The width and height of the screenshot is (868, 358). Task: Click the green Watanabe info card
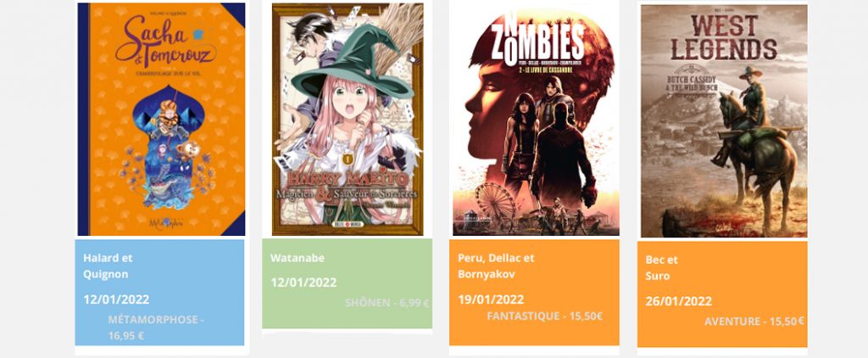point(347,283)
